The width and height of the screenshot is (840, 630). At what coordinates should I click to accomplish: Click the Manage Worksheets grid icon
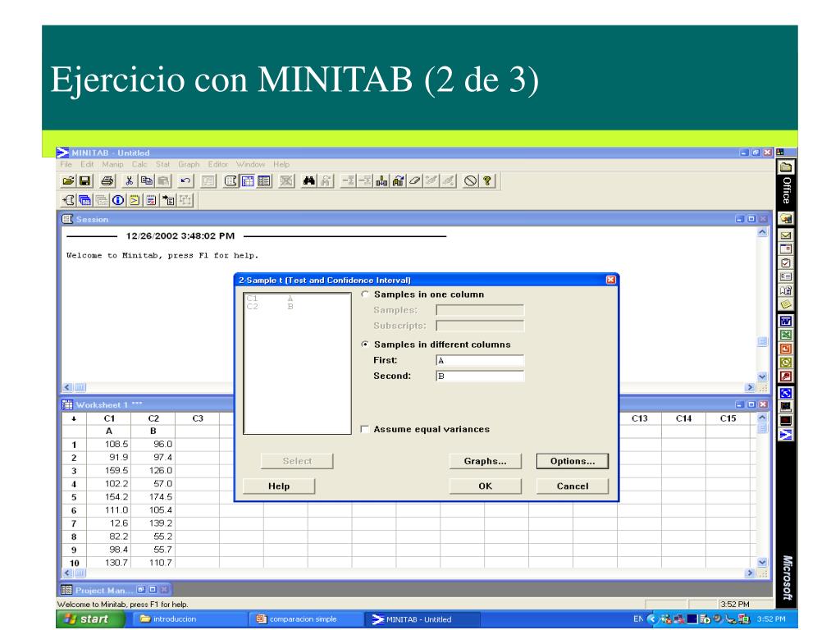coord(264,181)
